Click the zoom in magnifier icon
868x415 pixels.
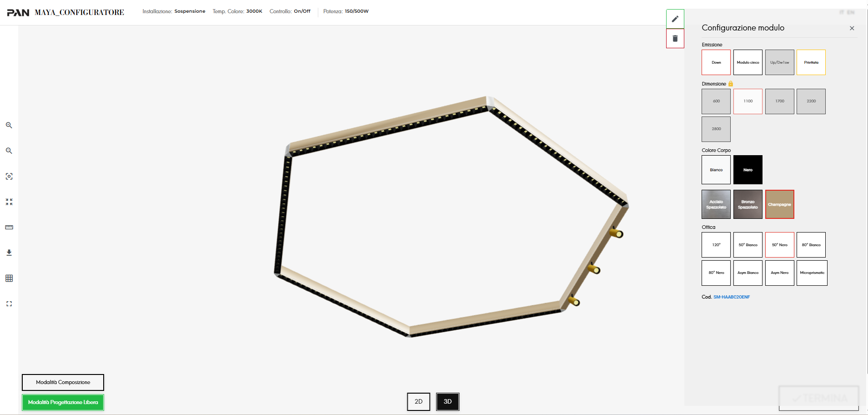point(9,125)
